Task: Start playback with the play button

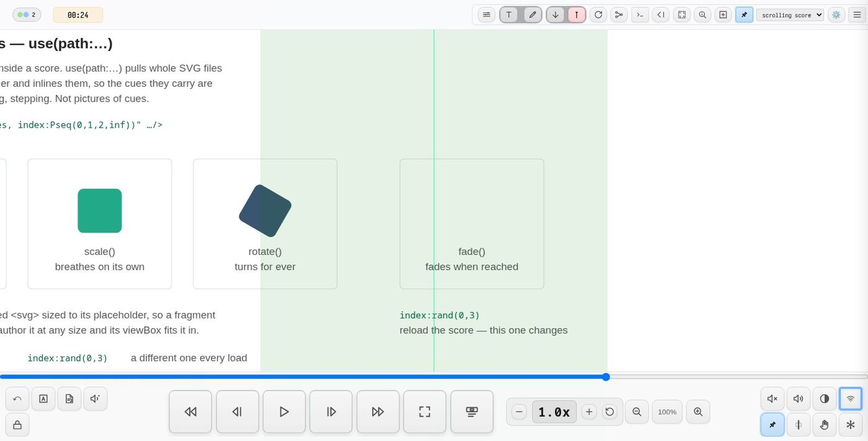Action: [x=284, y=411]
